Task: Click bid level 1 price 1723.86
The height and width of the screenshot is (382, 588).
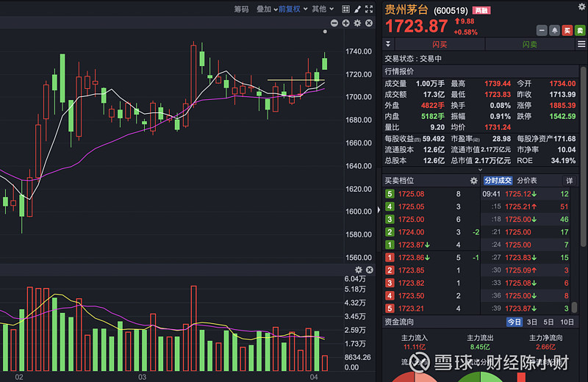Action: 411,258
